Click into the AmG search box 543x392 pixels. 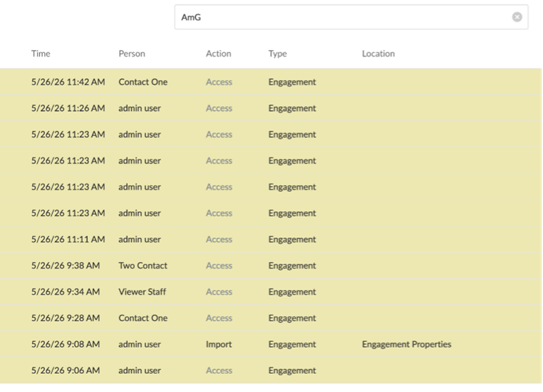351,17
